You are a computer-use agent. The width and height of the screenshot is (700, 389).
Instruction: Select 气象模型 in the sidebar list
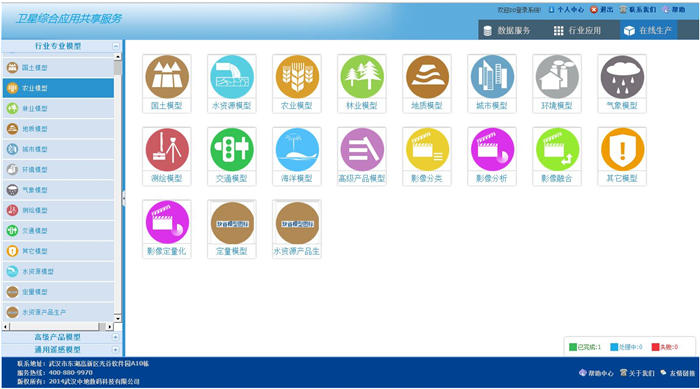pyautogui.click(x=58, y=190)
